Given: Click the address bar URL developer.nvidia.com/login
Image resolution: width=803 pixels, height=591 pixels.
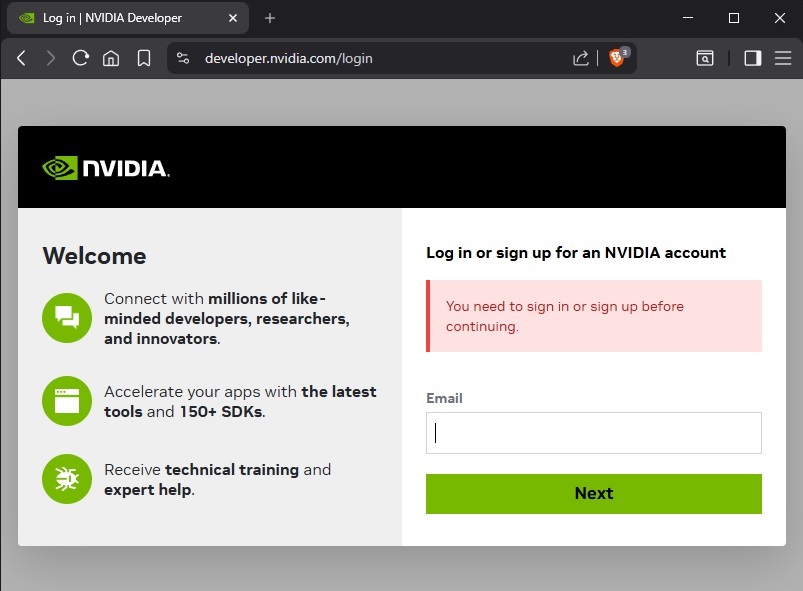Looking at the screenshot, I should tap(288, 59).
